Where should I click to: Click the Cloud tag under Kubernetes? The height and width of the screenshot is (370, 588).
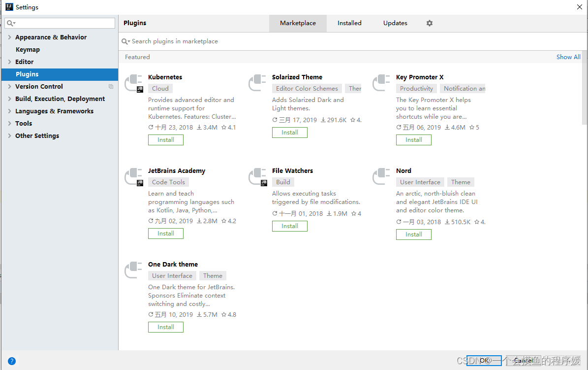[x=160, y=89]
